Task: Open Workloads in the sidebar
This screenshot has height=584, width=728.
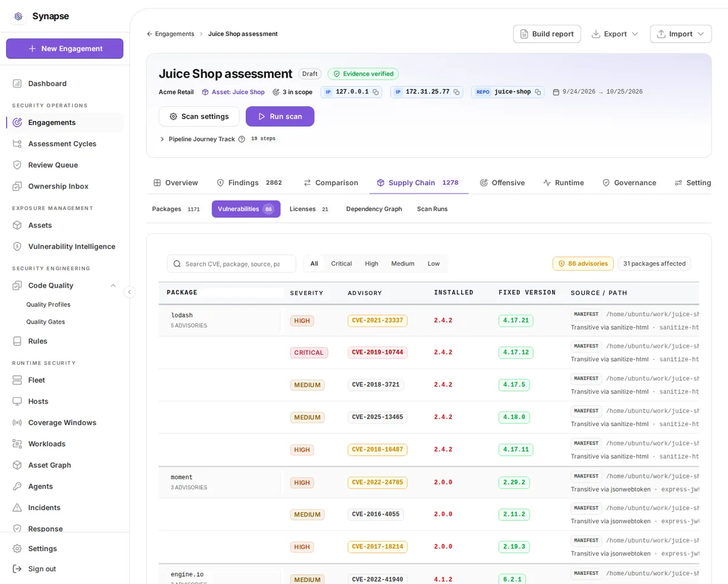Action: [64, 443]
